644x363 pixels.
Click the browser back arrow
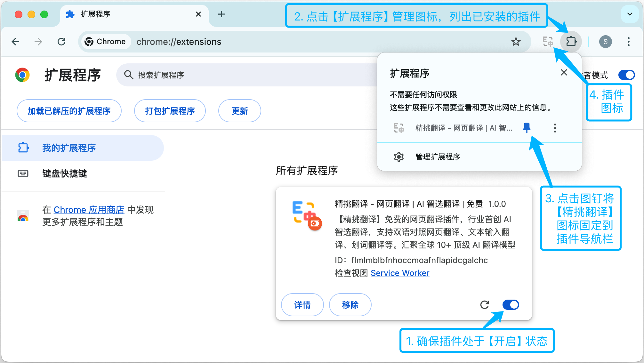coord(15,42)
